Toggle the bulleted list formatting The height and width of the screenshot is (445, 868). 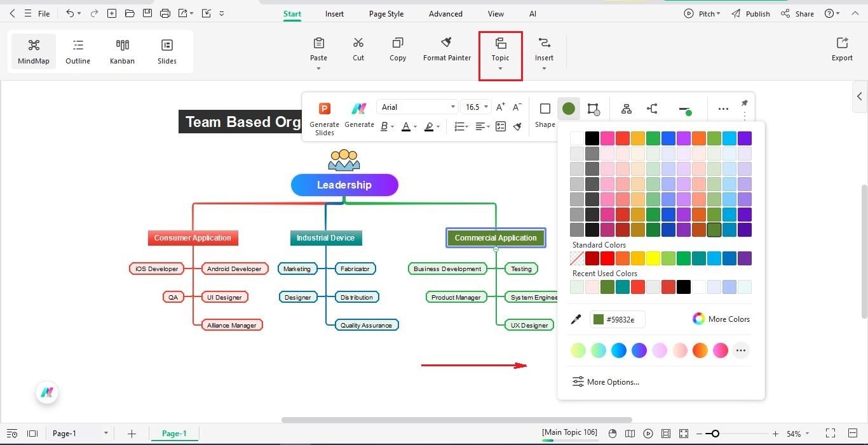460,126
